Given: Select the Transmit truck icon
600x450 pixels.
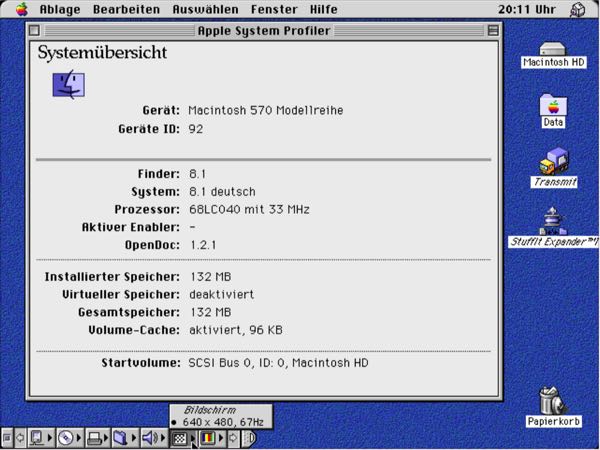Looking at the screenshot, I should tap(554, 167).
